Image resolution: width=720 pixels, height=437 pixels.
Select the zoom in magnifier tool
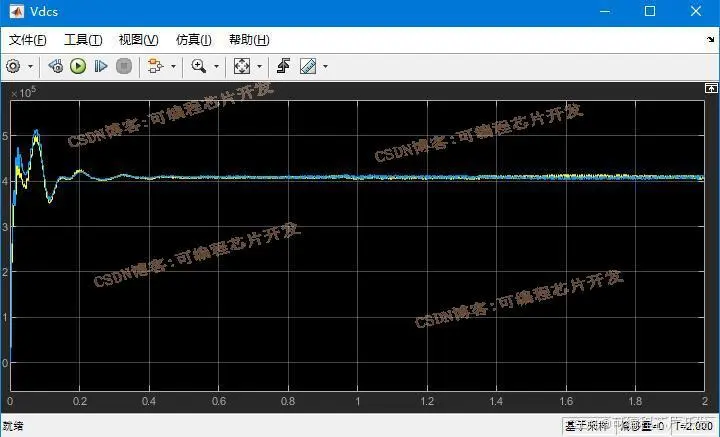[198, 66]
